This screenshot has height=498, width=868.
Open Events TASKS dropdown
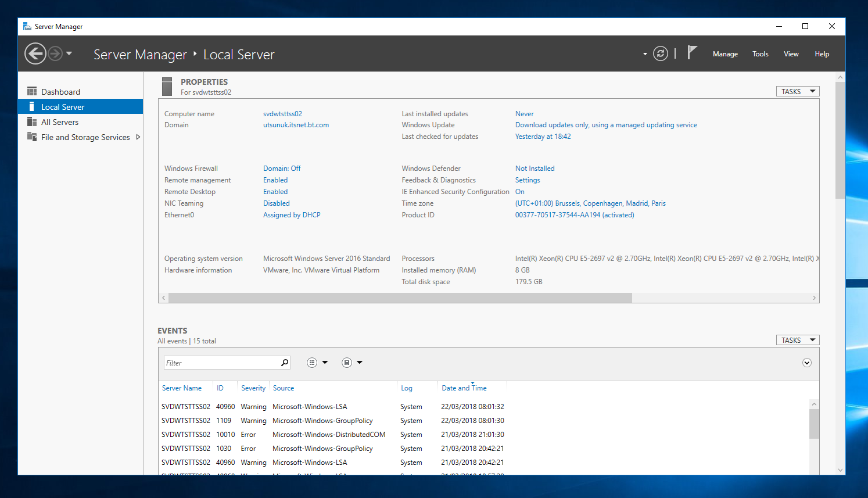[798, 340]
